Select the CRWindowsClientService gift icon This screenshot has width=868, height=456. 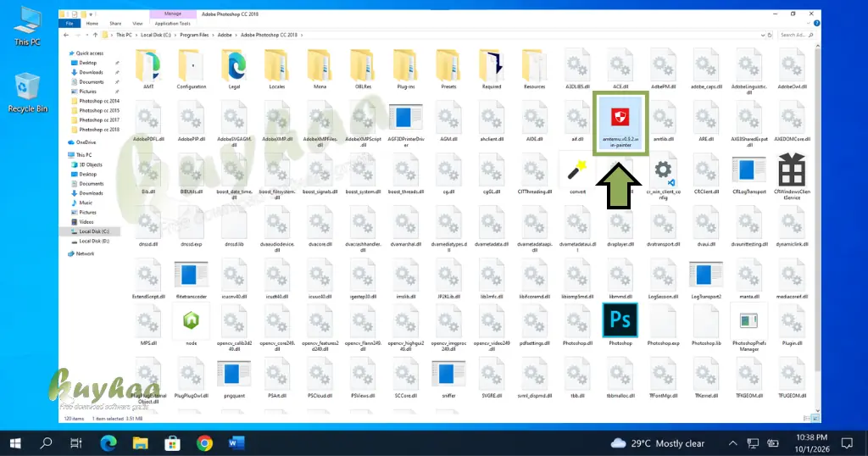(792, 176)
